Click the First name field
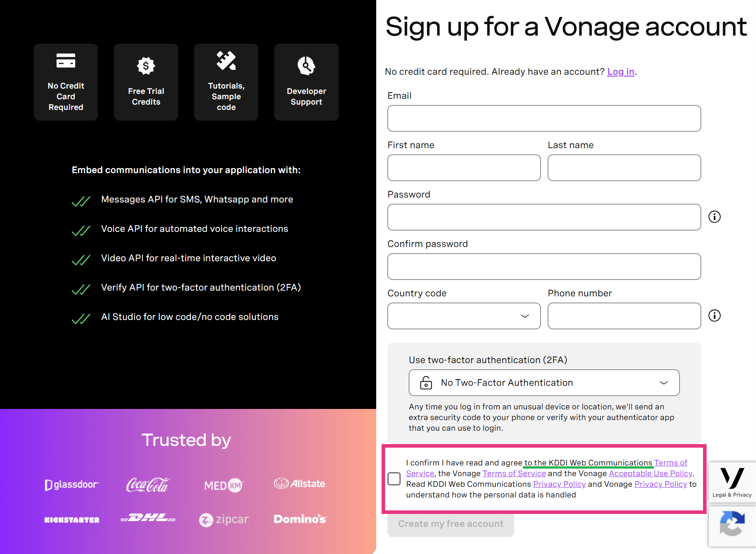This screenshot has height=554, width=756. [x=464, y=168]
